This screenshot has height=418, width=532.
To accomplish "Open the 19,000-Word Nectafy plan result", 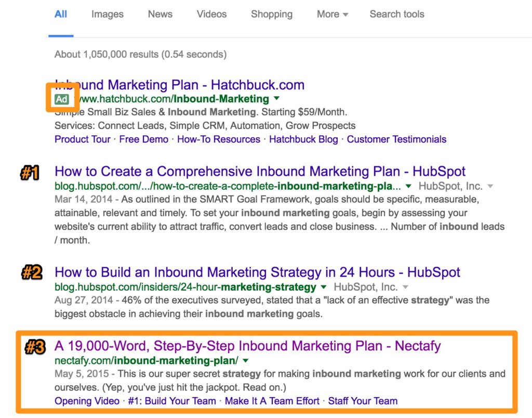I will [248, 346].
